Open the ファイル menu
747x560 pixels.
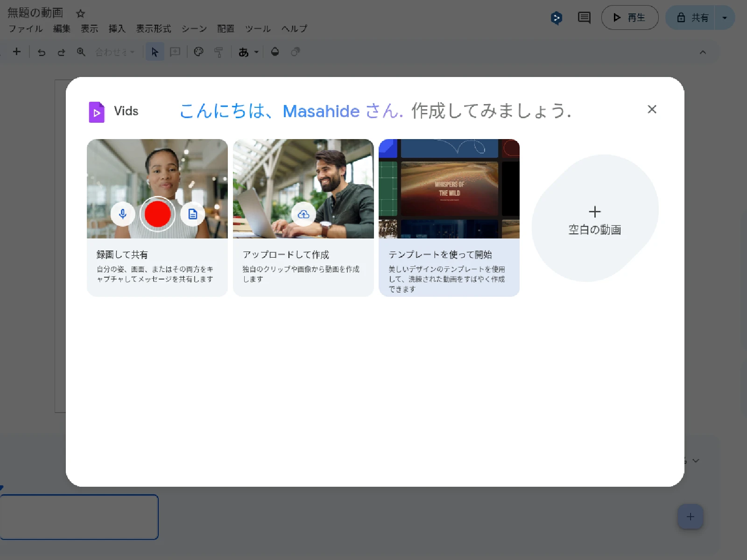point(26,29)
